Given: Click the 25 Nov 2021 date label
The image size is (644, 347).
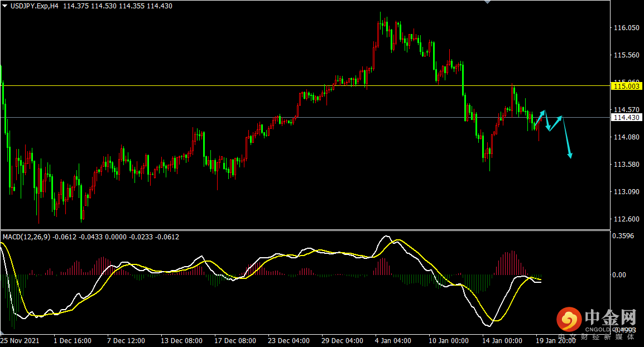Looking at the screenshot, I should [20, 340].
